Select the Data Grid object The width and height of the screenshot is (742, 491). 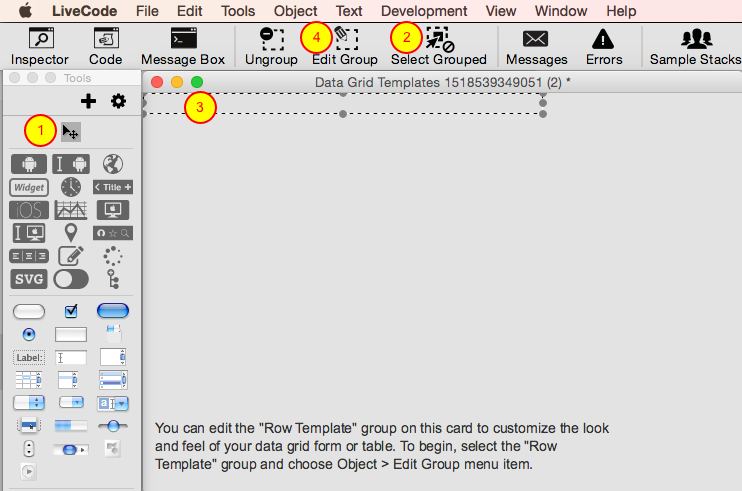coord(113,380)
